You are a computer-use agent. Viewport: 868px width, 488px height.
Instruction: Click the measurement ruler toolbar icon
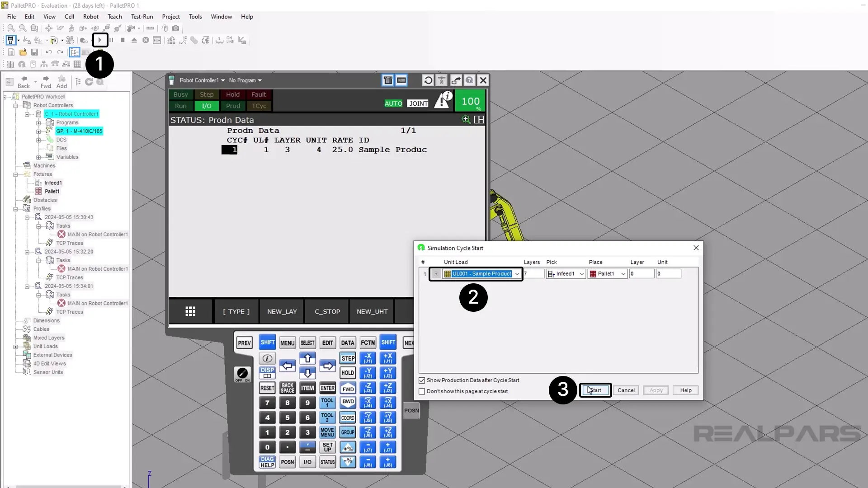[150, 28]
